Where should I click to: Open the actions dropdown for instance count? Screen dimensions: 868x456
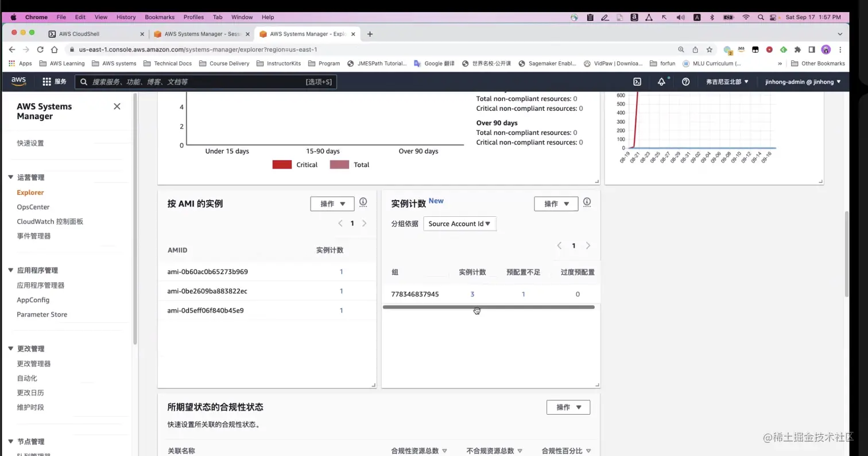[556, 204]
